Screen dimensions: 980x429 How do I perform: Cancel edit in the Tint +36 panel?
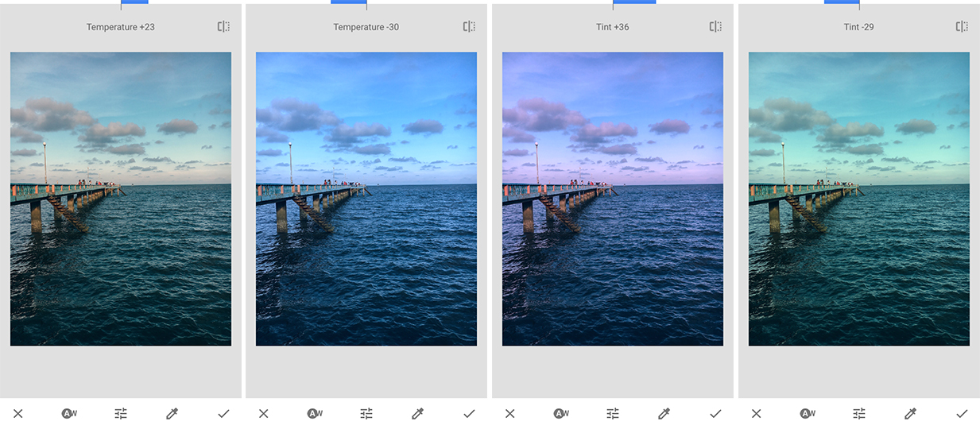pos(510,413)
